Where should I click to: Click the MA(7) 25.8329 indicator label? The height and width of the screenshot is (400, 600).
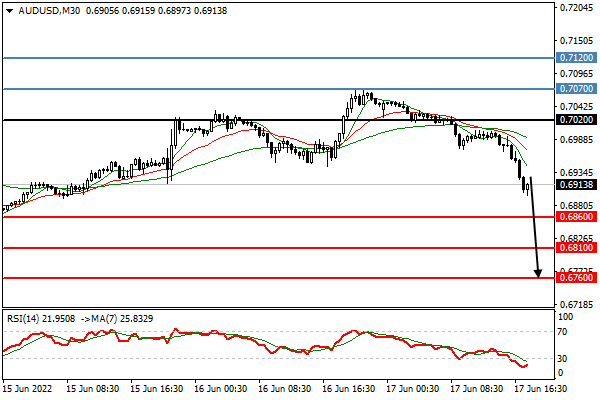click(122, 318)
